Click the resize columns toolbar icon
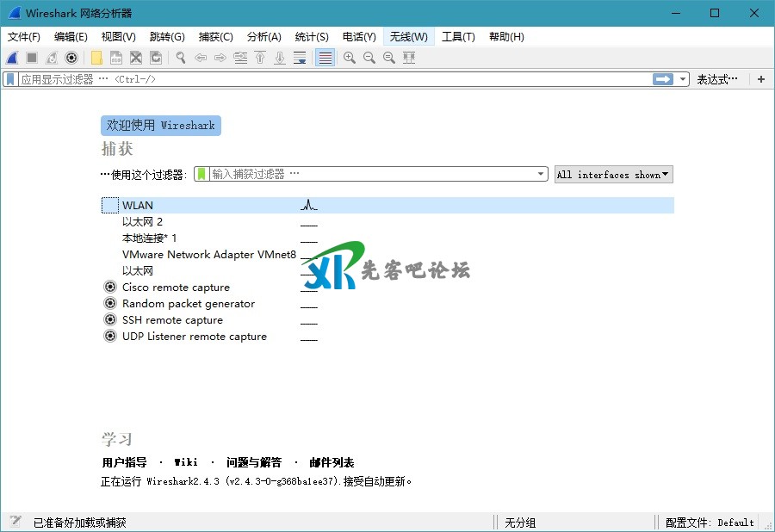This screenshot has height=532, width=775. pos(409,58)
